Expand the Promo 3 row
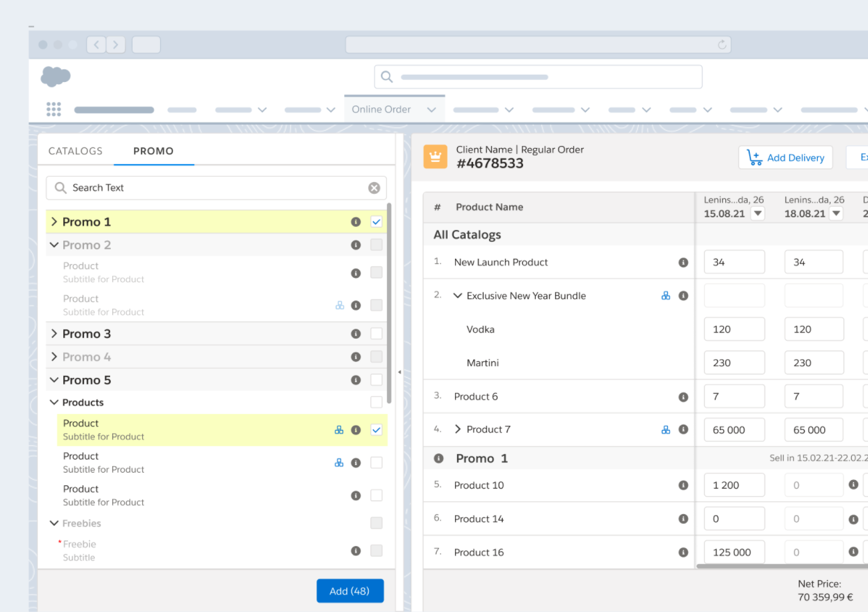This screenshot has height=612, width=868. [x=54, y=334]
